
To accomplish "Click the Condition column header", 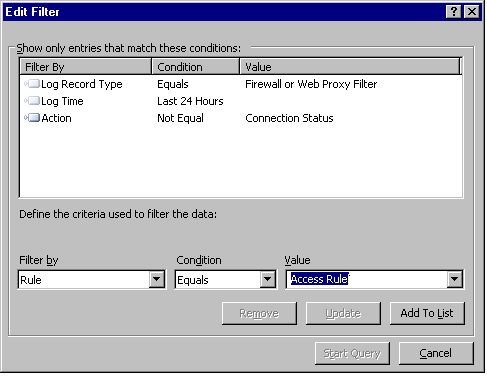I will click(x=196, y=66).
